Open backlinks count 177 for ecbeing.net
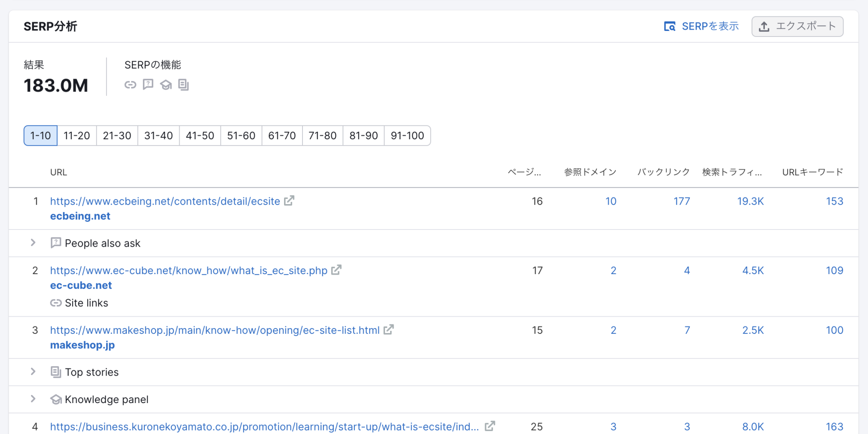 coord(682,201)
